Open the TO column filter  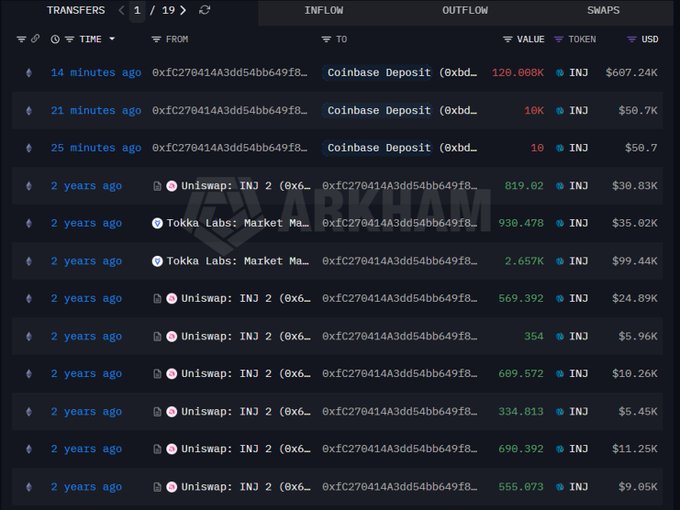click(326, 39)
